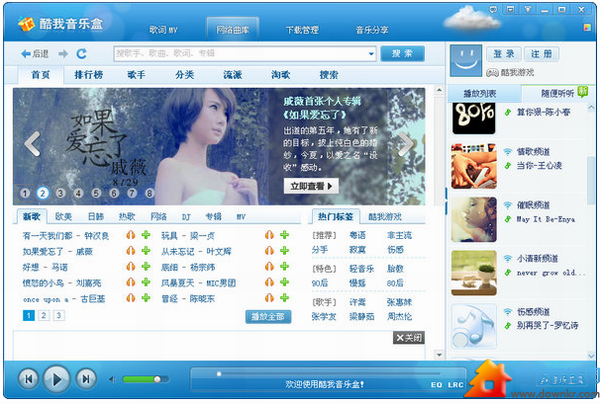Select banner slide number 3
Viewport: 600px width, 404px height.
(60, 193)
